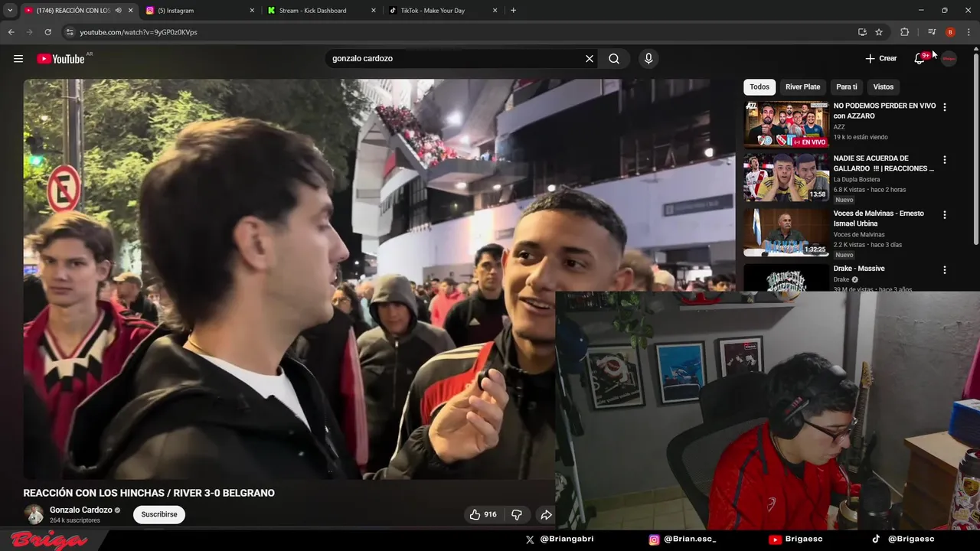Go forward in browser
The height and width of the screenshot is (551, 980).
pos(29,32)
